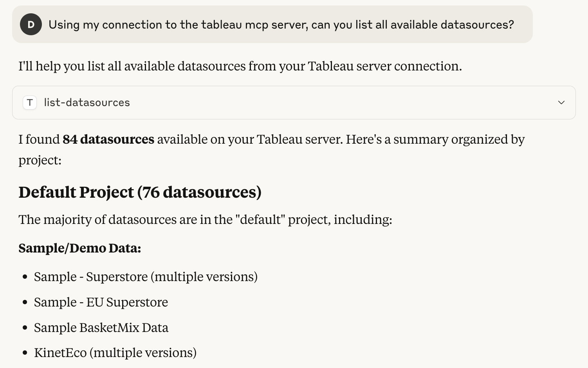The height and width of the screenshot is (368, 588).
Task: Select the Sample BasketMix Data entry
Action: click(x=101, y=327)
